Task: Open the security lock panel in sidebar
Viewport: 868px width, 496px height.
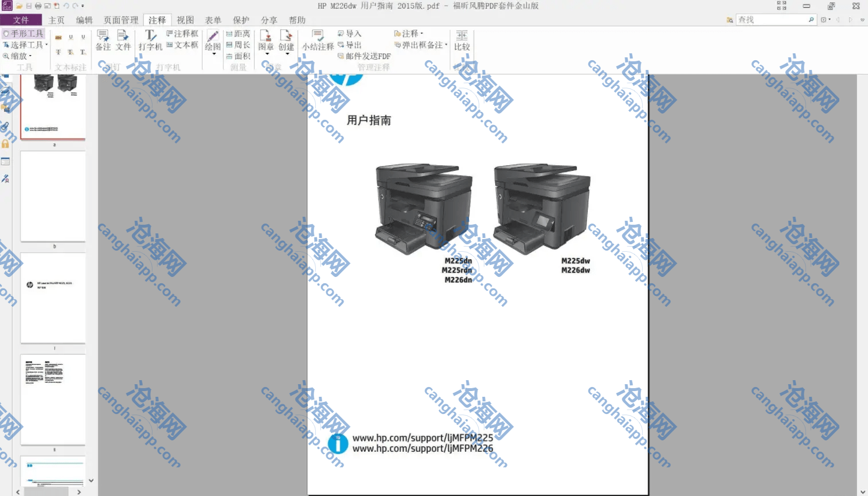Action: tap(5, 144)
